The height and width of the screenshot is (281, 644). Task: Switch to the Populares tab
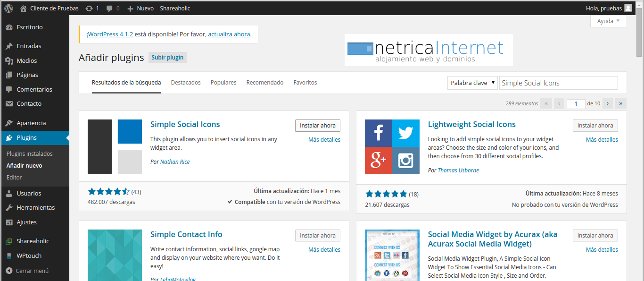pyautogui.click(x=223, y=83)
